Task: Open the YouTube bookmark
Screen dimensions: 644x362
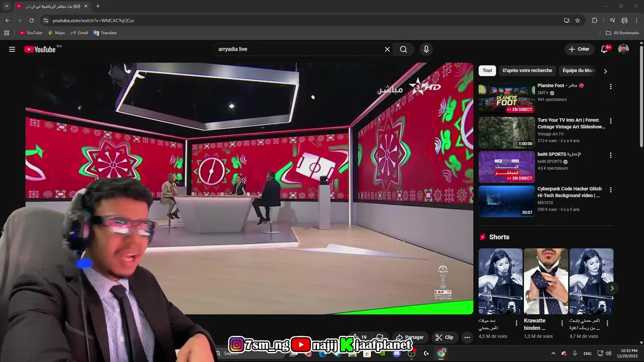Action: coord(31,33)
